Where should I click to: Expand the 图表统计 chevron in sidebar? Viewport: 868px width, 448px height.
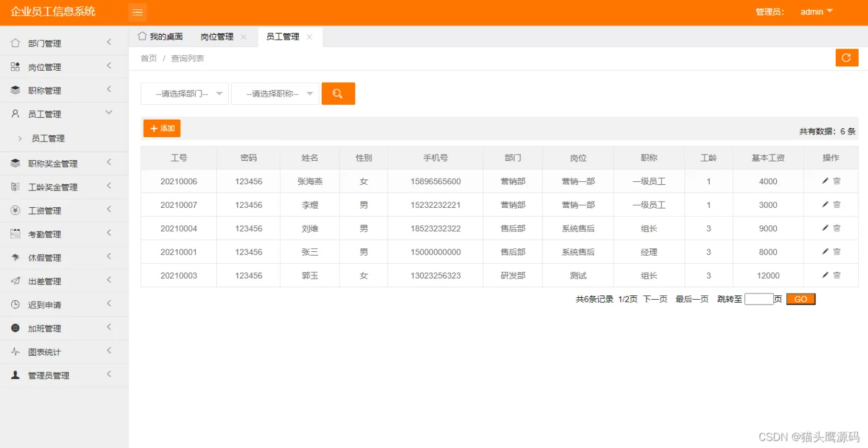[x=108, y=351]
